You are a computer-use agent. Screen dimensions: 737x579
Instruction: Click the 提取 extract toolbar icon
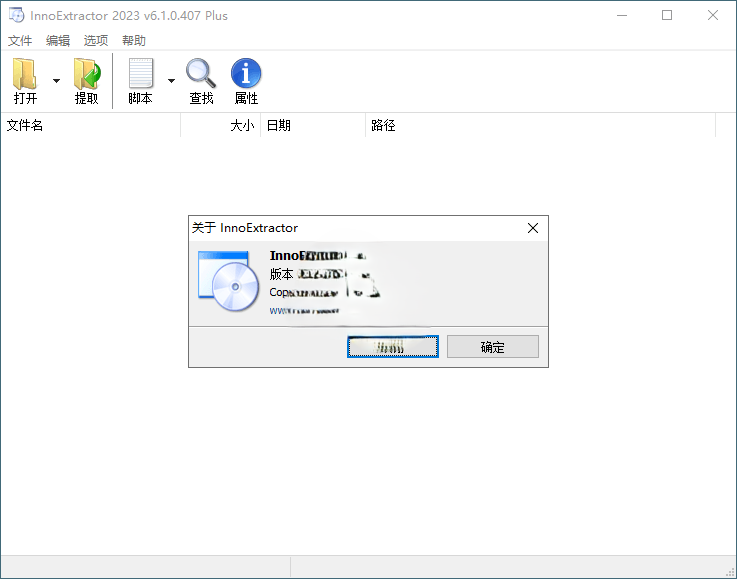(x=86, y=81)
